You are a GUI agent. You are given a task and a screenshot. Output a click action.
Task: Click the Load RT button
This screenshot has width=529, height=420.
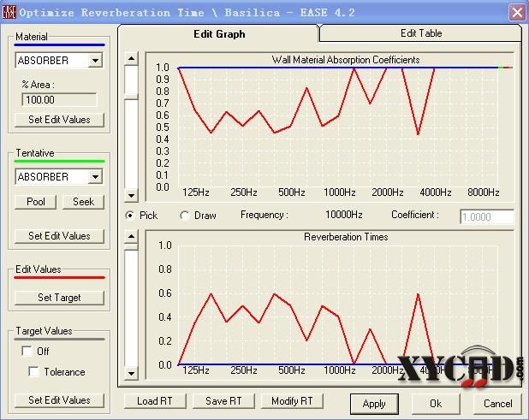155,401
